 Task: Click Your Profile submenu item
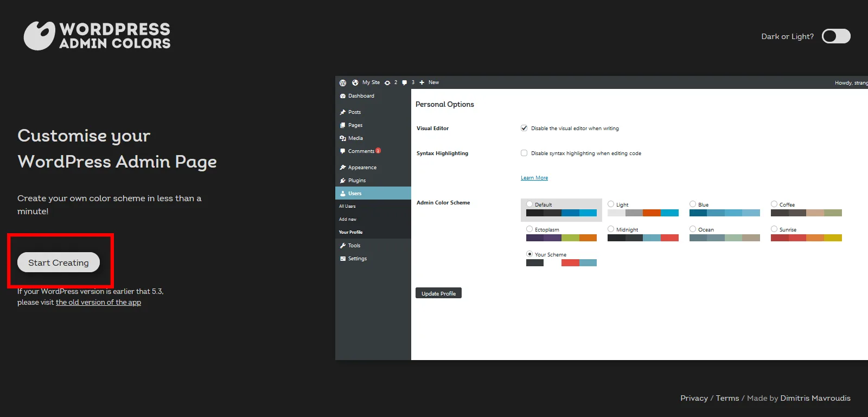(x=350, y=232)
